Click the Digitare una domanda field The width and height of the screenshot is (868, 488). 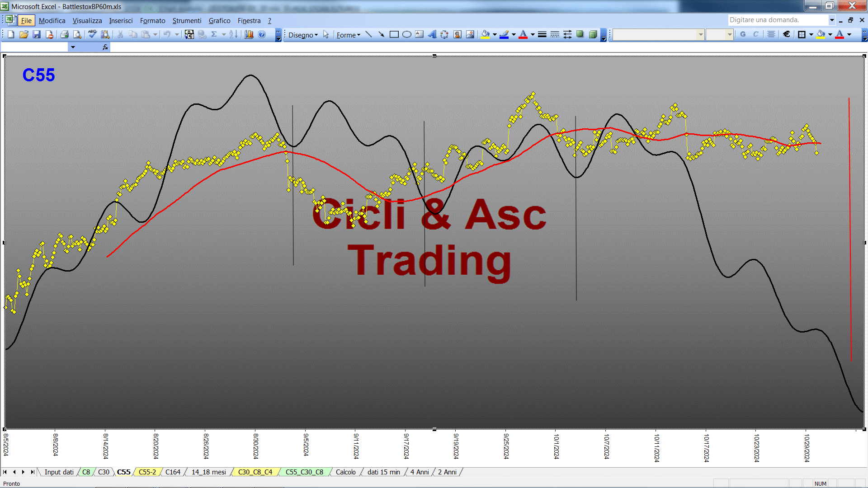(778, 20)
